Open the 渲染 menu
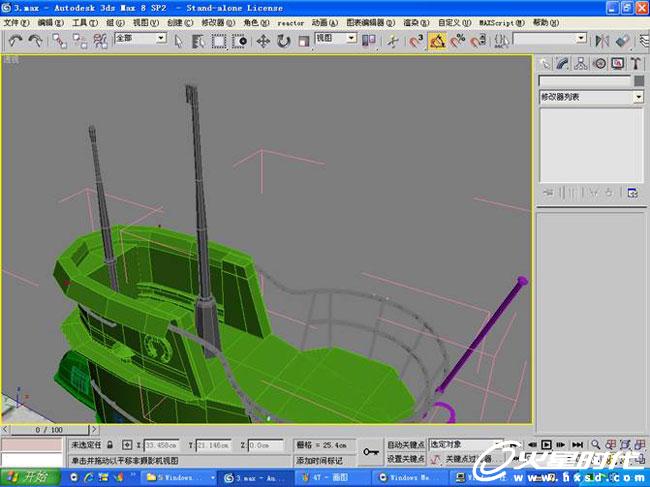This screenshot has width=650, height=487. click(416, 23)
